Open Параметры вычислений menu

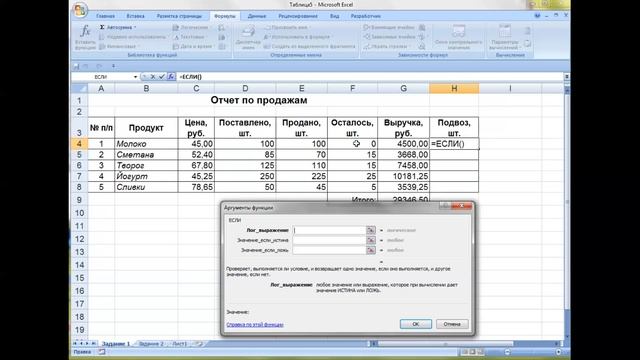(504, 37)
